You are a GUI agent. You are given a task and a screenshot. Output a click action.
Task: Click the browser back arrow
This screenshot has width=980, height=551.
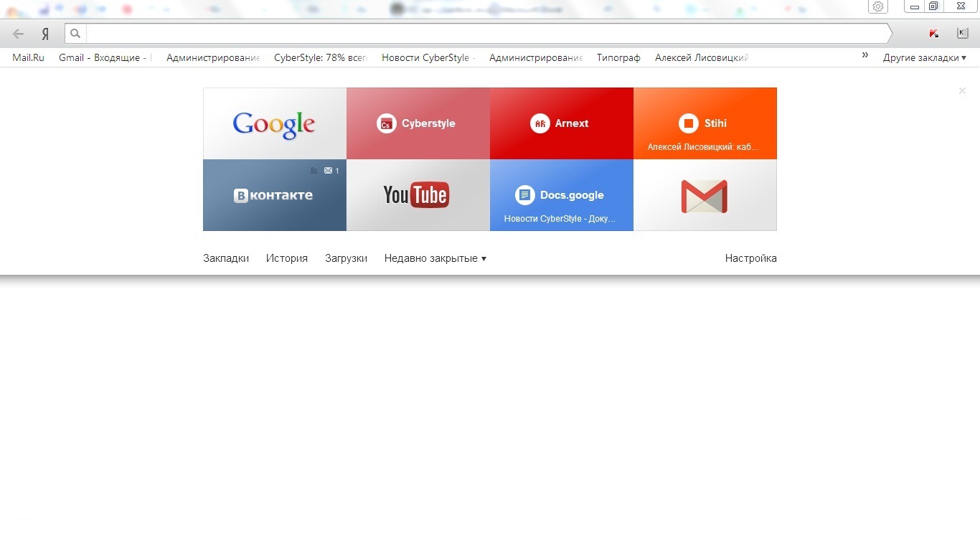point(19,34)
